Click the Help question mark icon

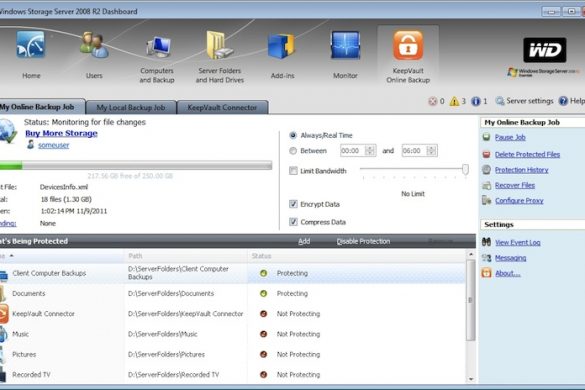[x=563, y=101]
